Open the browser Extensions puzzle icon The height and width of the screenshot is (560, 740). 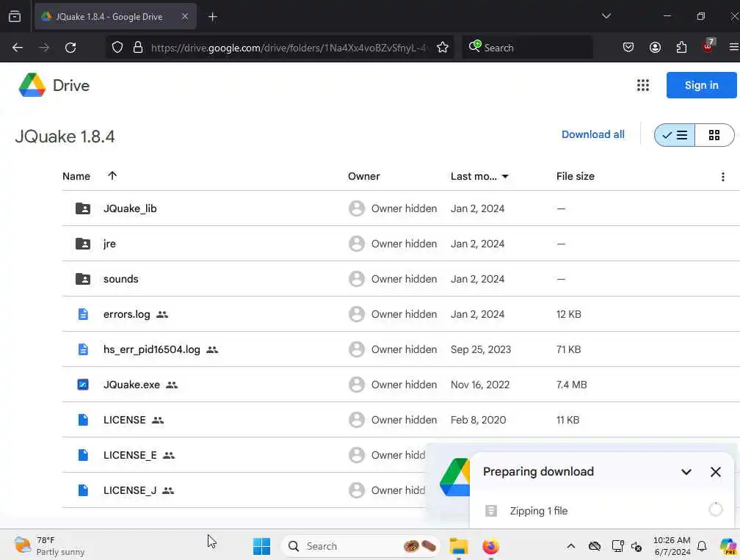681,47
